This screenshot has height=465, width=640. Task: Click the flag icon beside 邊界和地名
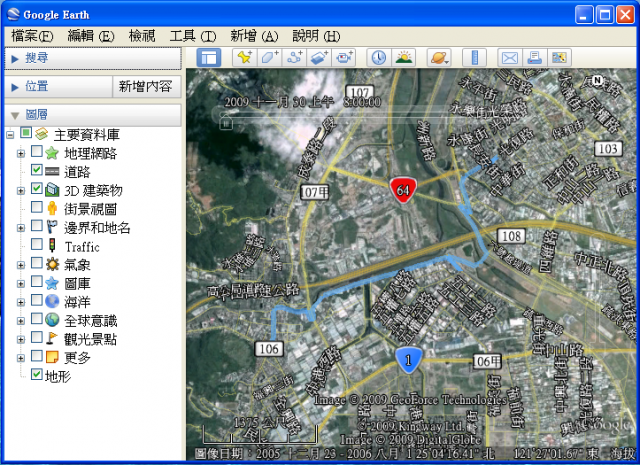(x=52, y=227)
